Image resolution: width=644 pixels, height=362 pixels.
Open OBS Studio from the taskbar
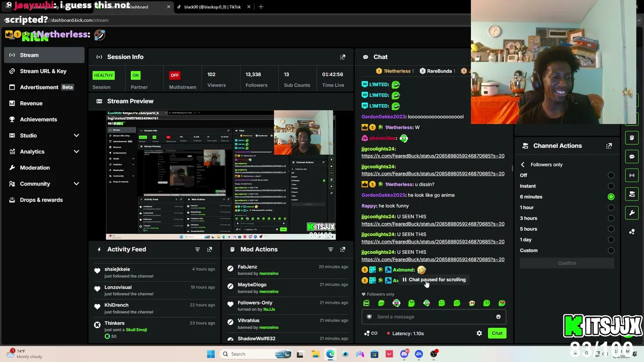434,354
